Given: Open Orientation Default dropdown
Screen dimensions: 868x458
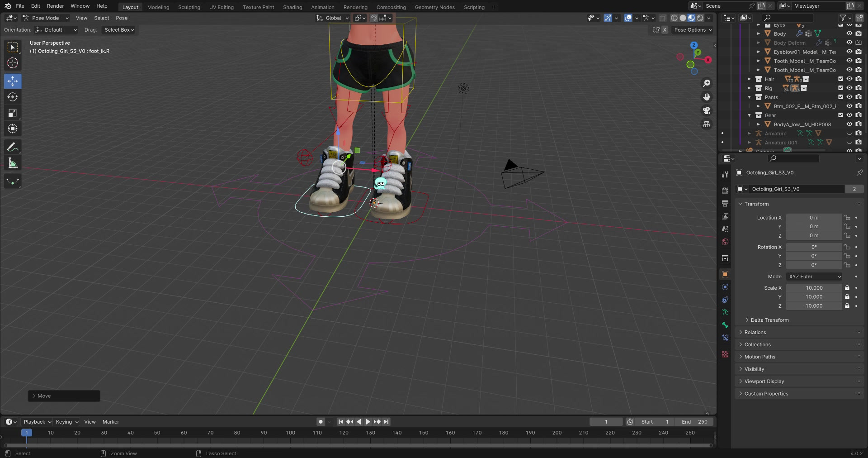Looking at the screenshot, I should [x=57, y=30].
